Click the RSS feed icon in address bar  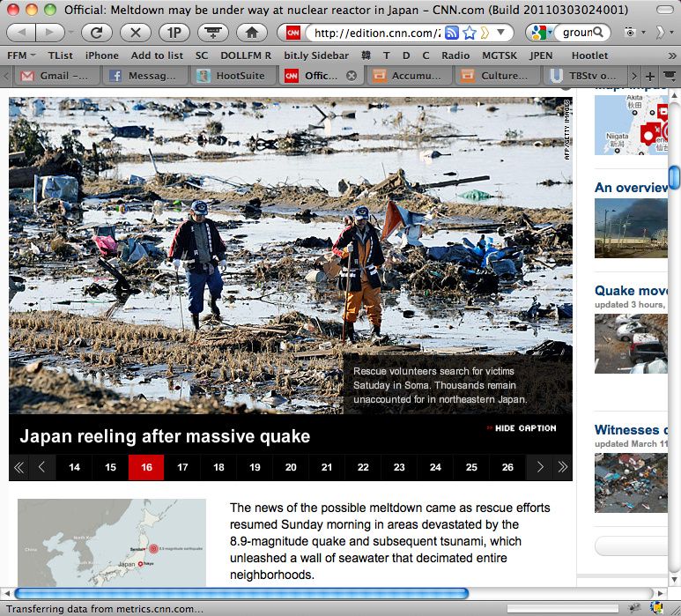coord(452,33)
